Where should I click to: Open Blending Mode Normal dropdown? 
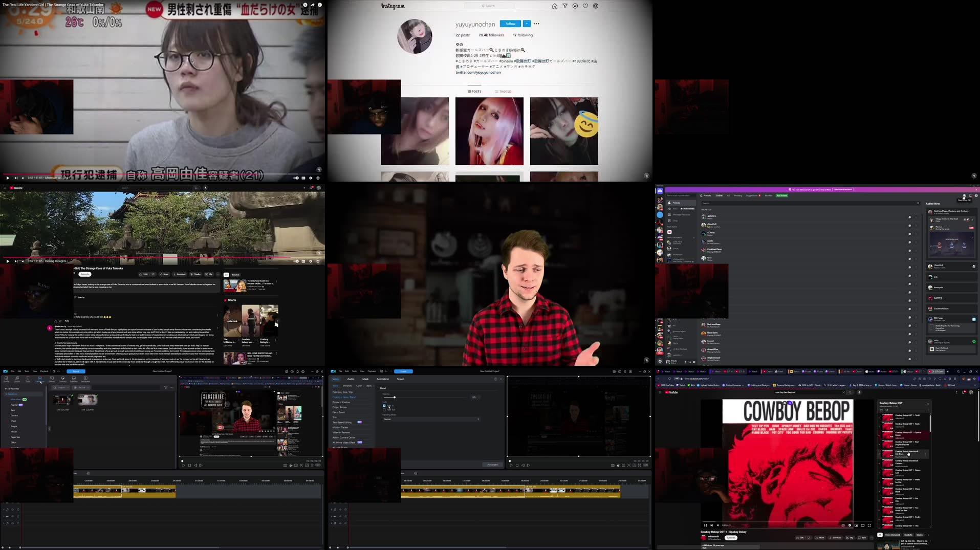point(431,419)
